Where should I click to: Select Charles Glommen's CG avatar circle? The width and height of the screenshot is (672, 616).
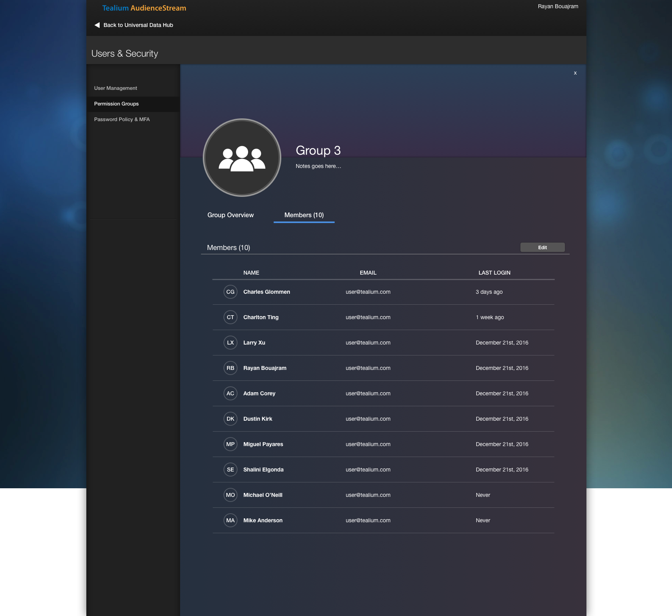coord(230,292)
